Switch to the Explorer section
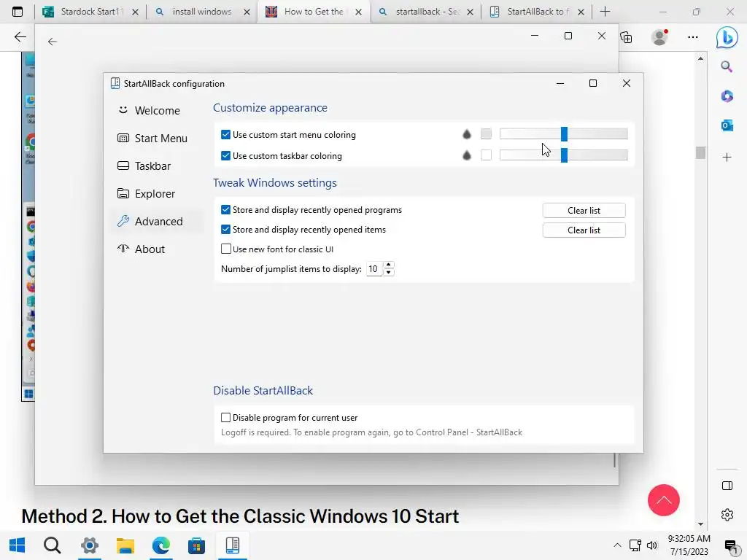This screenshot has width=747, height=560. point(146,193)
